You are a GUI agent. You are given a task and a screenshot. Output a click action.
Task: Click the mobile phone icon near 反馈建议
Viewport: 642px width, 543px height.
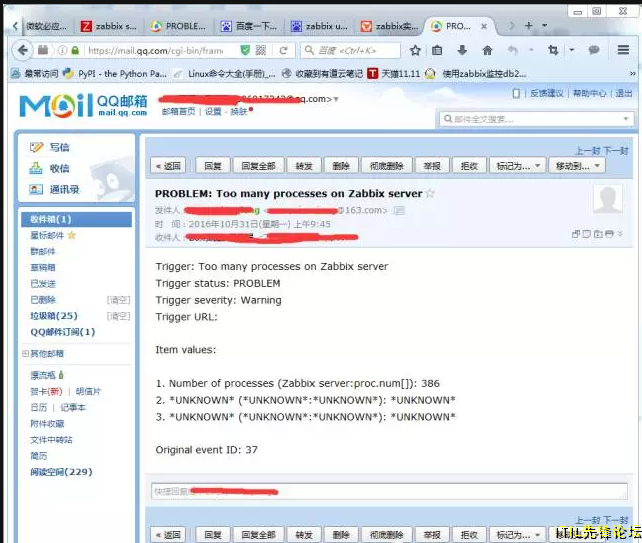point(516,94)
